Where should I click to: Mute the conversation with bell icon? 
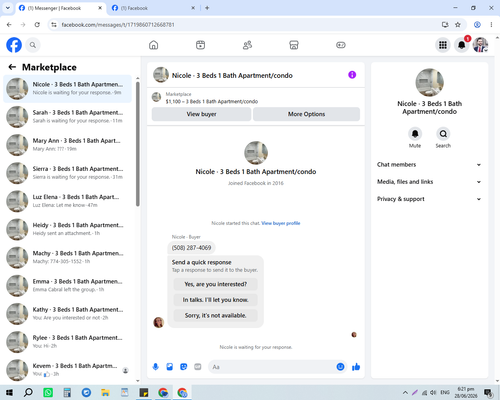(x=415, y=134)
